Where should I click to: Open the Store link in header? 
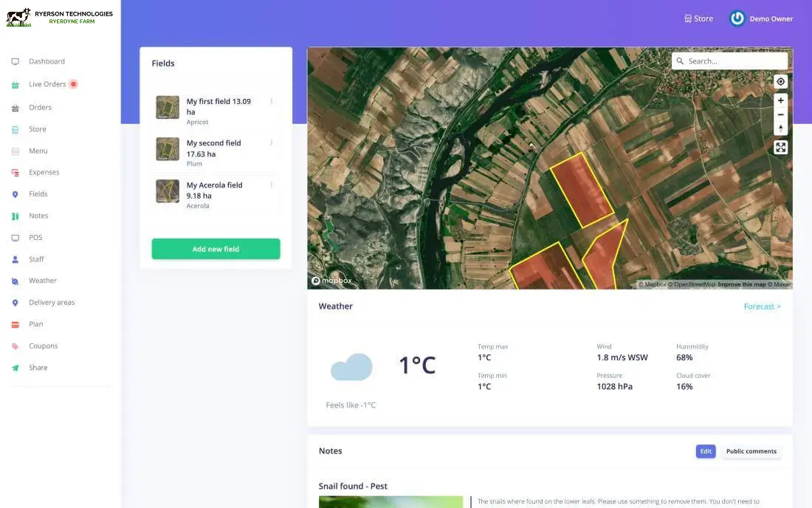coord(698,18)
